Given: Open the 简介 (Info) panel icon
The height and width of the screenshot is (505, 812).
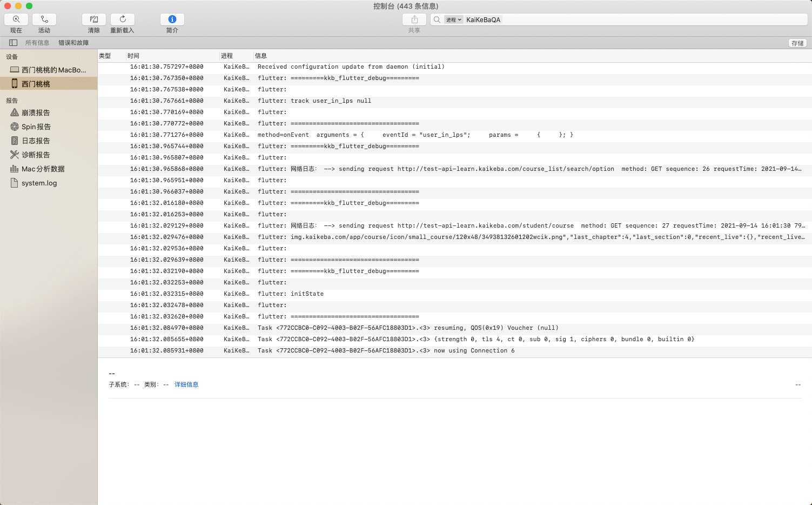Looking at the screenshot, I should [172, 19].
